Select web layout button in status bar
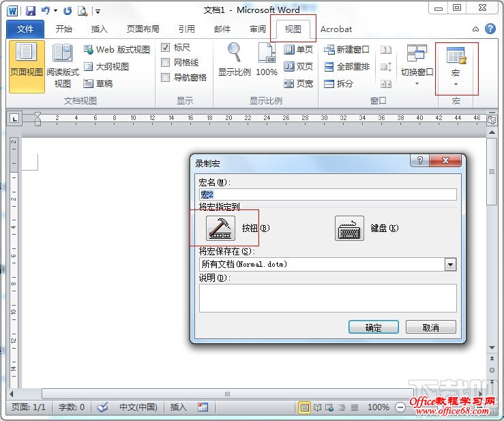Screen dimensions: 504x421 click(329, 407)
